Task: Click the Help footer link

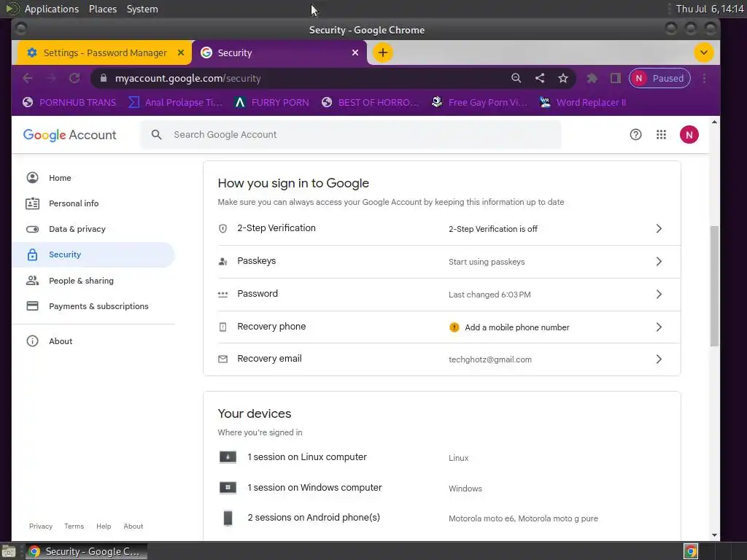Action: point(104,526)
